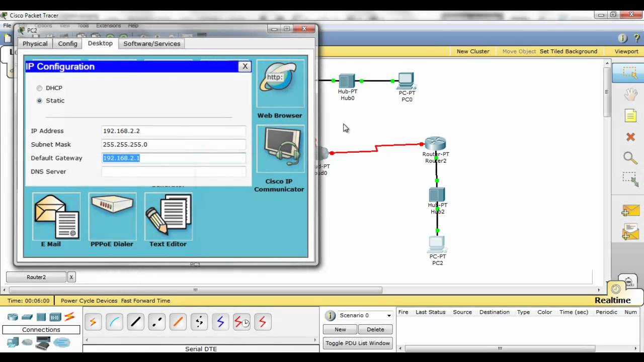
Task: Click the Viewport button
Action: 626,51
